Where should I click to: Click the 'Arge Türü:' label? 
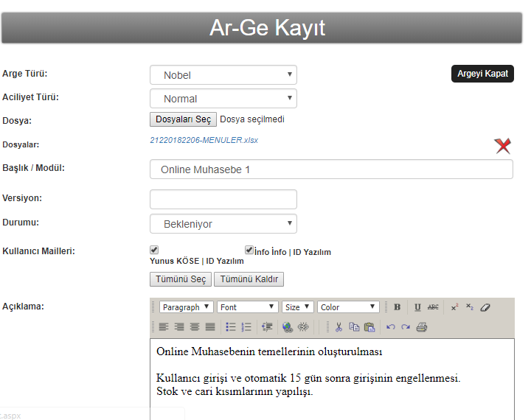point(25,74)
